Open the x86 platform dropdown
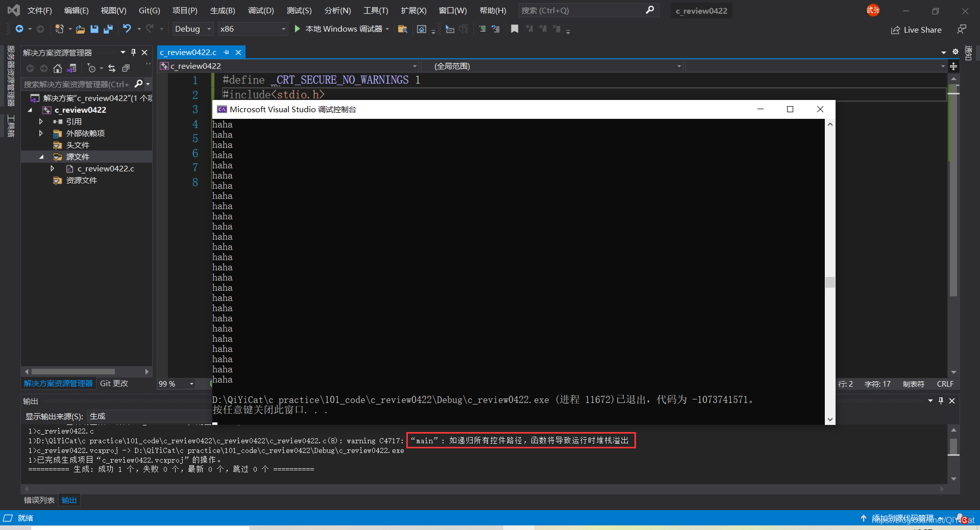This screenshot has height=530, width=980. (x=253, y=29)
